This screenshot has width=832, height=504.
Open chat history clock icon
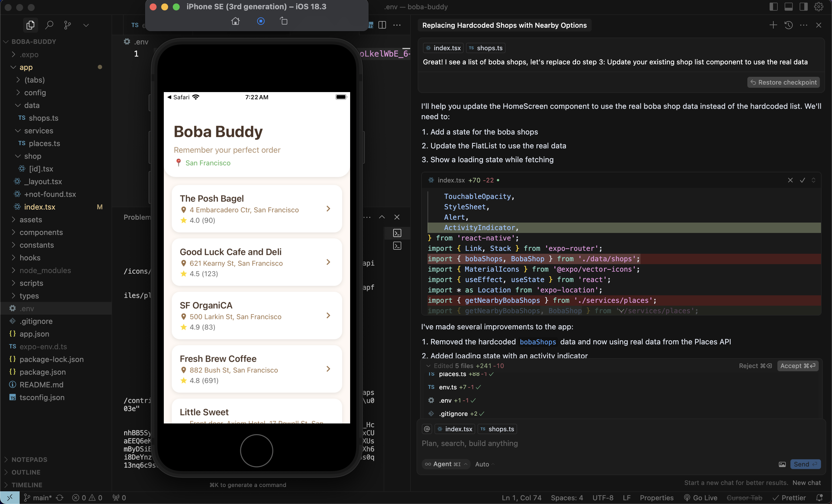(788, 25)
